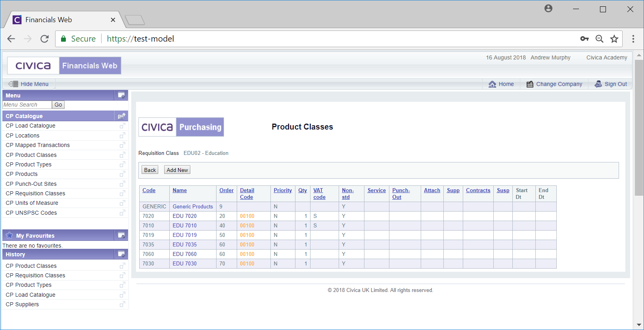
Task: Select CP Products menu item
Action: point(22,174)
